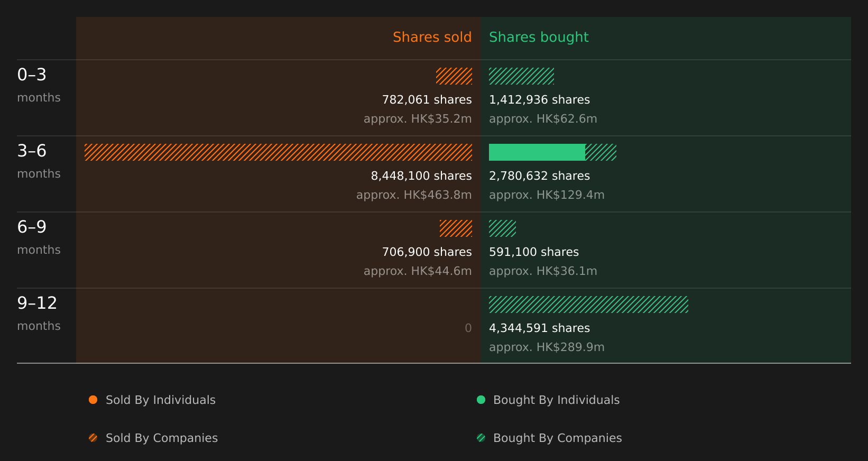Click the approx. HK$289.9m value
Viewport: 868px width, 461px height.
point(547,347)
